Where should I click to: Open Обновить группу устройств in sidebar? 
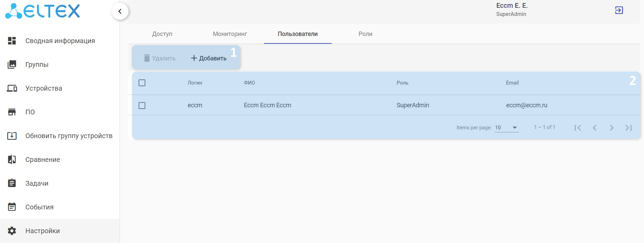click(x=69, y=136)
